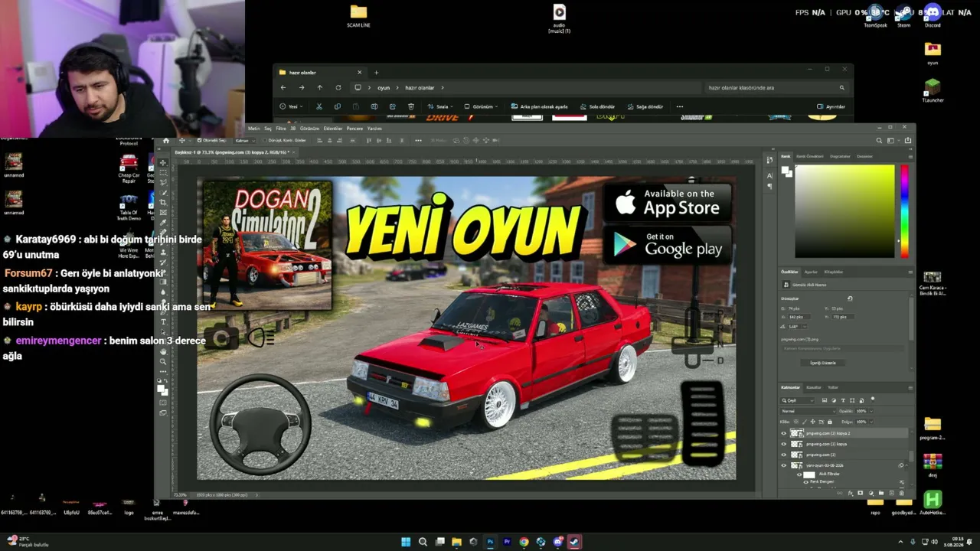This screenshot has height=551, width=980.
Task: Create a new layer from the Layers panel
Action: pos(890,494)
